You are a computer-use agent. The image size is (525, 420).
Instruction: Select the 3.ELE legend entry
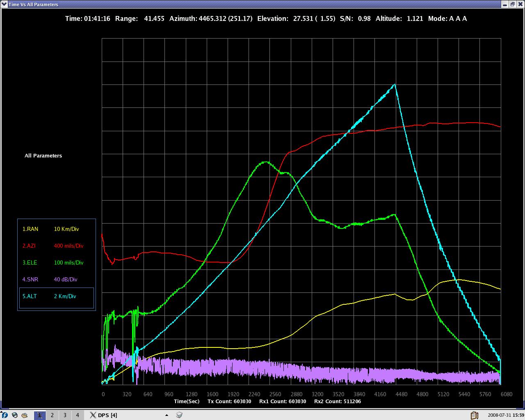tap(30, 262)
